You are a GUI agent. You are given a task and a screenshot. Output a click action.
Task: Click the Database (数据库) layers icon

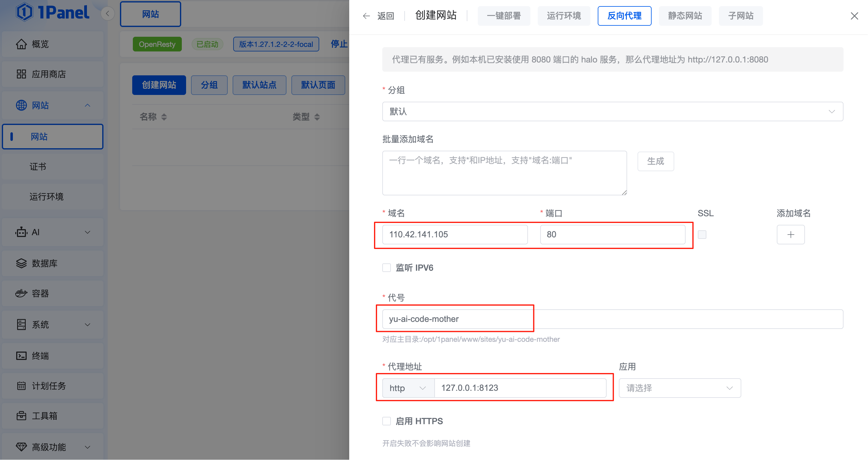coord(21,263)
